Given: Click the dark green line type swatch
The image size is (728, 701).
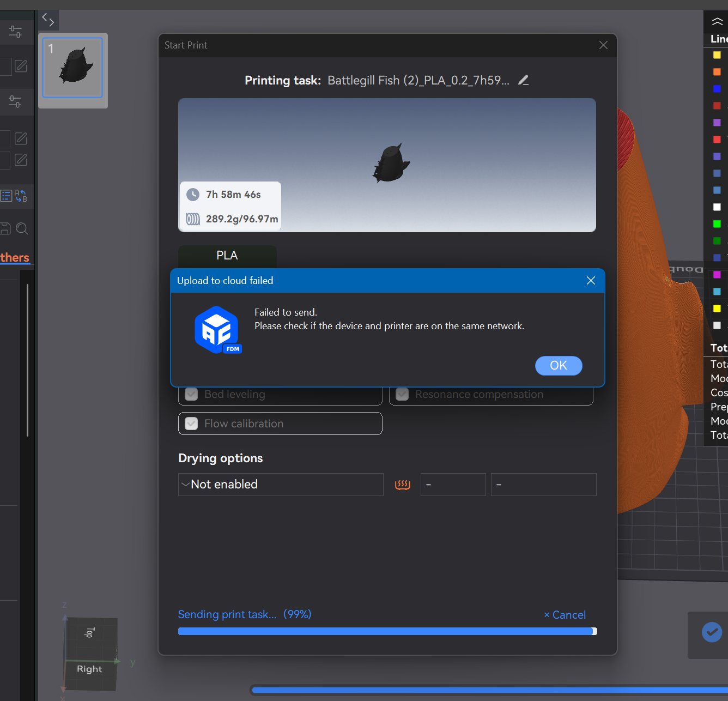Looking at the screenshot, I should click(717, 241).
